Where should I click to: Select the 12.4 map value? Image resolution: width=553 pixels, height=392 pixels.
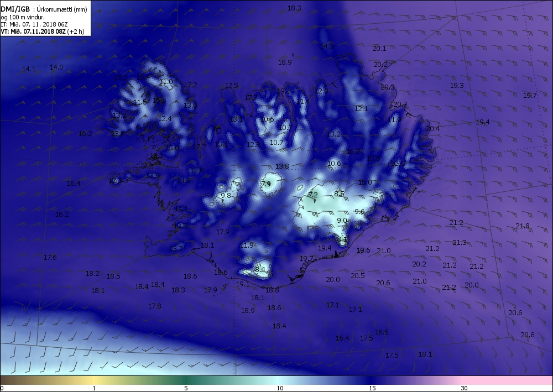coord(165,119)
